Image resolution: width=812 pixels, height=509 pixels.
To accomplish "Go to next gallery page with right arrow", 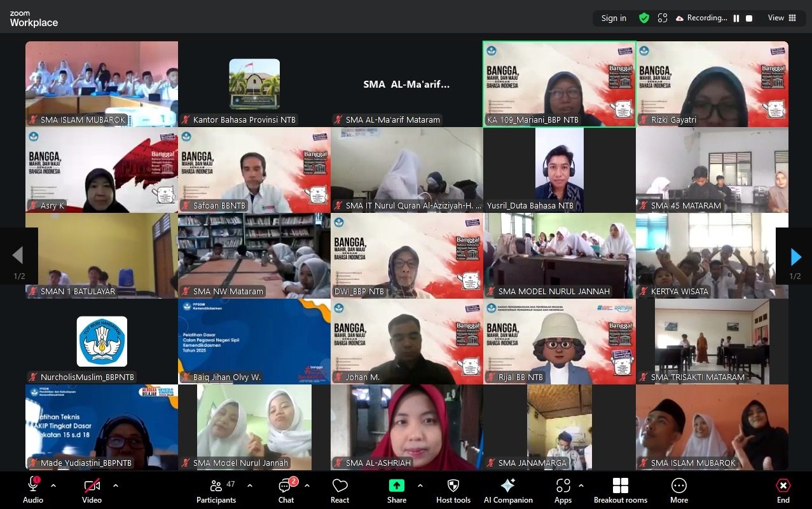I will click(795, 256).
